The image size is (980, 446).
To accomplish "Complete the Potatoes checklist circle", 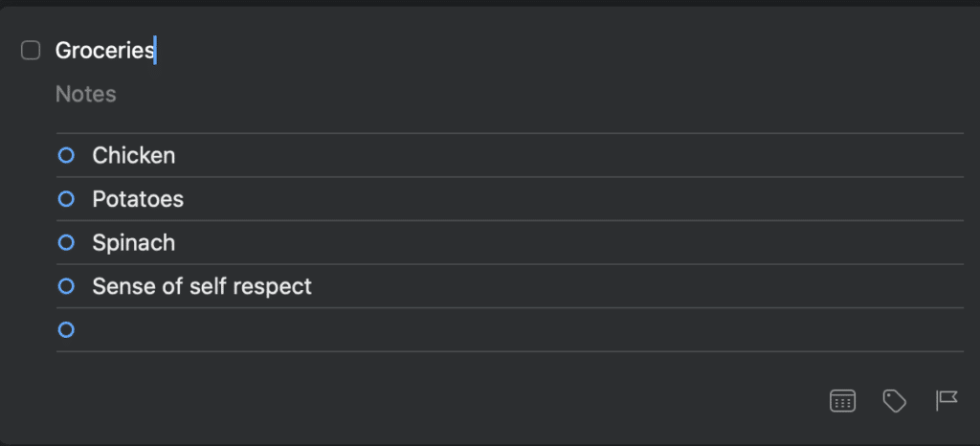I will coord(66,199).
